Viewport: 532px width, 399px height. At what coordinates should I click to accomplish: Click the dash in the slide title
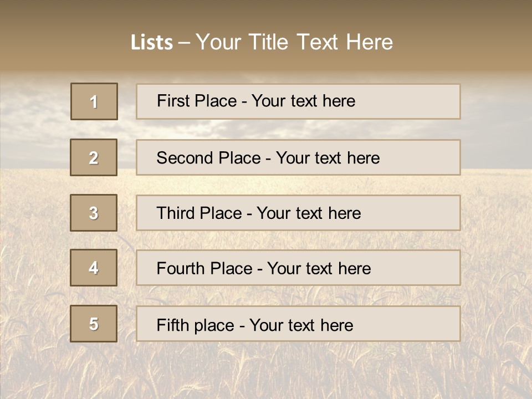[184, 43]
